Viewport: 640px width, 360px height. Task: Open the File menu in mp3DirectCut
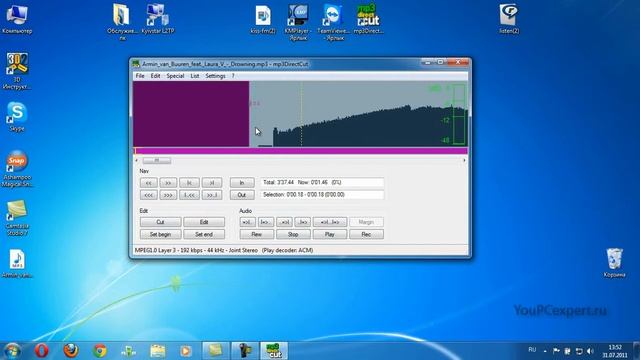coord(140,76)
